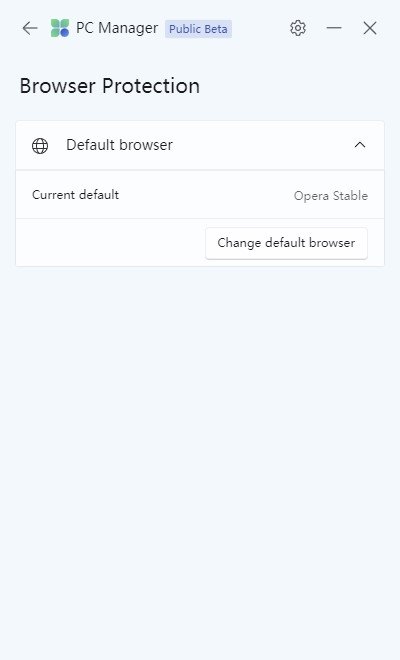Click the Current default label
The image size is (400, 660).
(x=75, y=194)
